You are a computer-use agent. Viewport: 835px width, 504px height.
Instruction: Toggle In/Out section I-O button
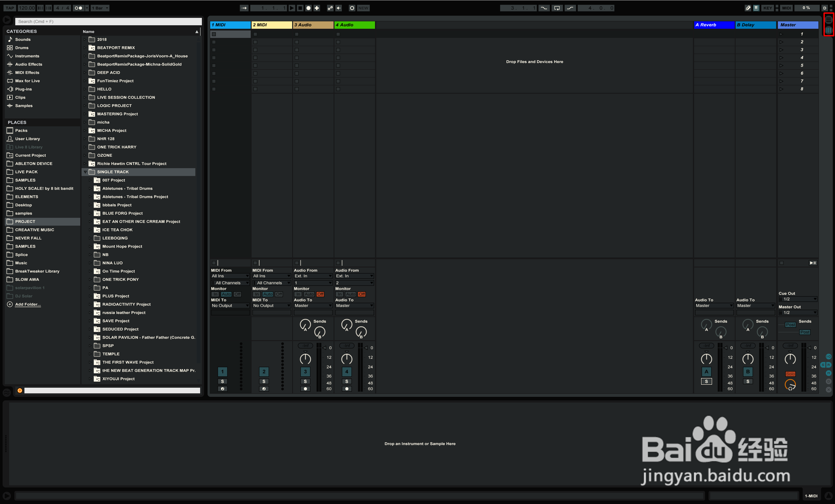click(x=828, y=356)
